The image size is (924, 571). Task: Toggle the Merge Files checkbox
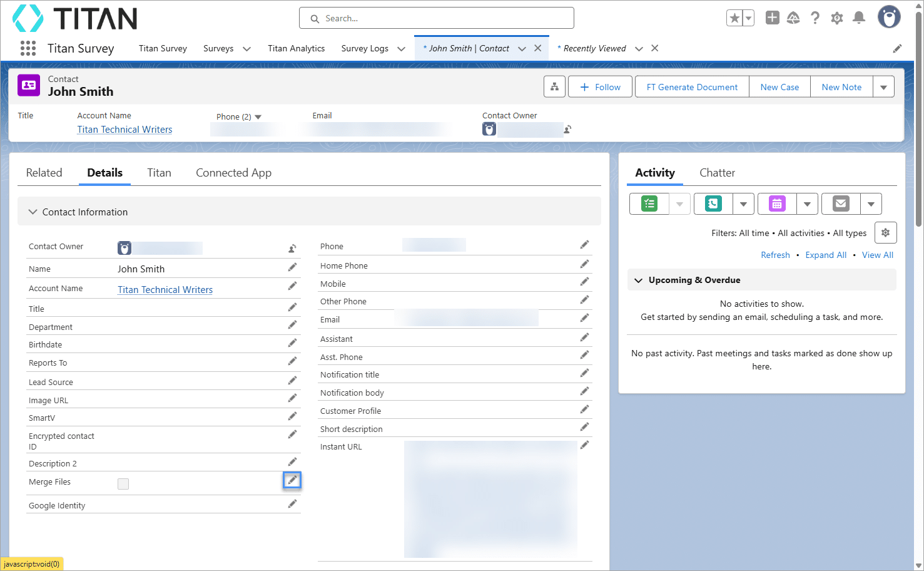click(123, 484)
